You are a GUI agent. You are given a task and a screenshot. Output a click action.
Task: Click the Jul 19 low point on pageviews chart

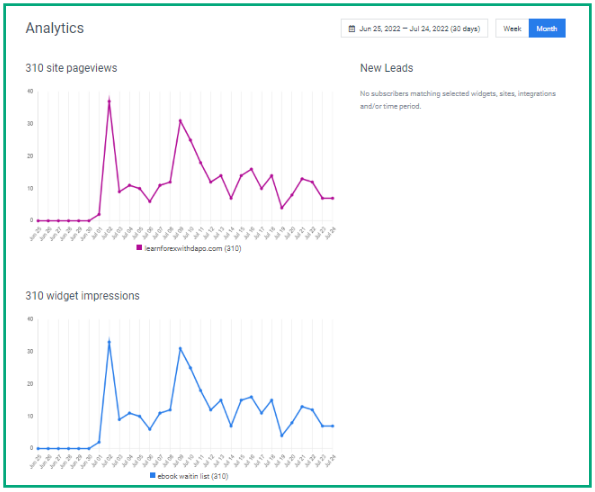pos(282,208)
